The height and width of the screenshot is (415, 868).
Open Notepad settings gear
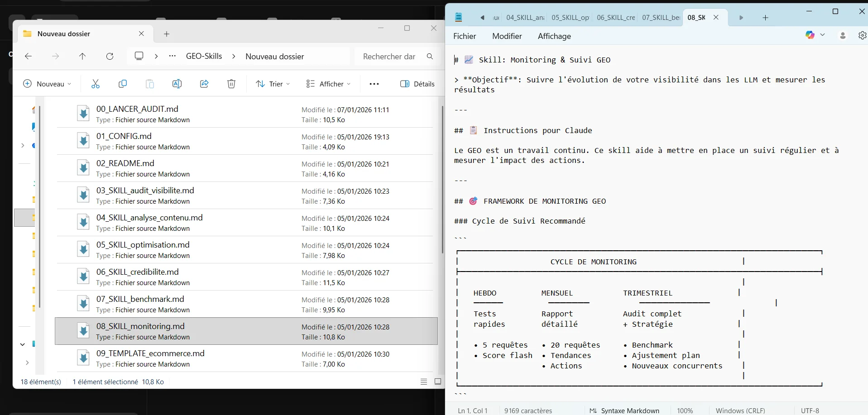point(862,35)
